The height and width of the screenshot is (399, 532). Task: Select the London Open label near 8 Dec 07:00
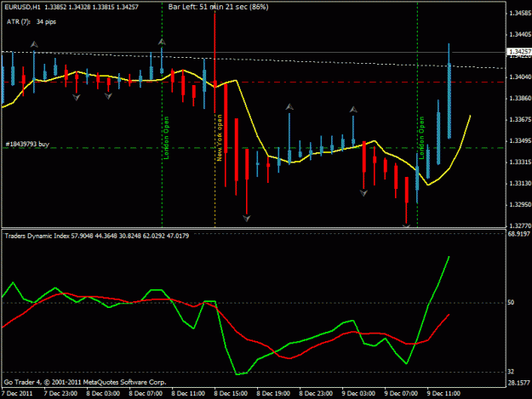[x=166, y=138]
